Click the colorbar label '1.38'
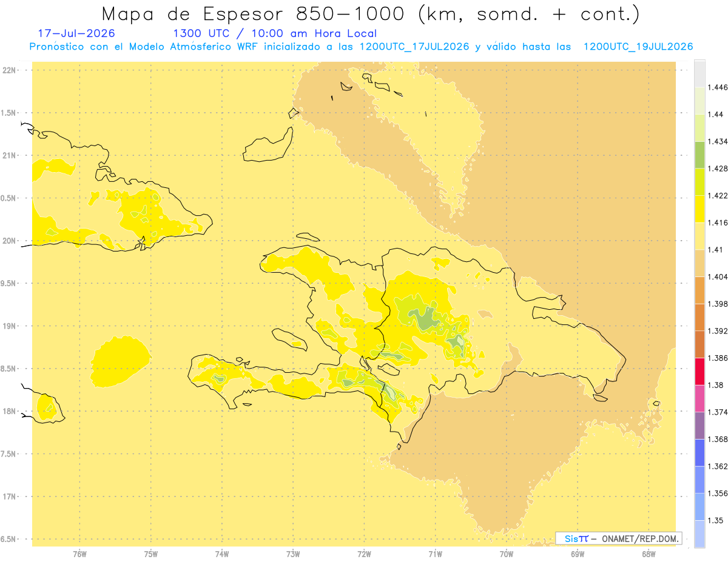 coord(716,385)
